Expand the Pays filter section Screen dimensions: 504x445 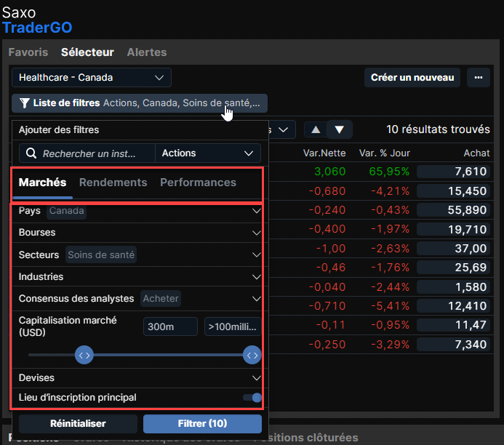pyautogui.click(x=256, y=211)
